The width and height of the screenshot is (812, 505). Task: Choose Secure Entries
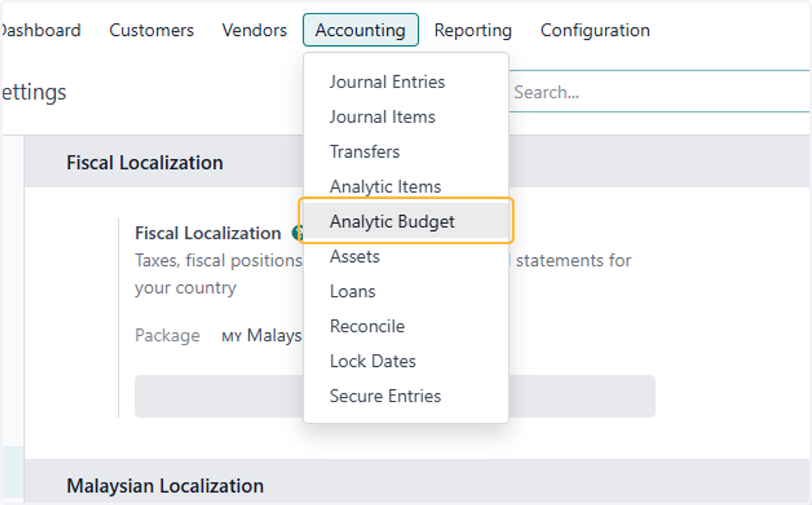point(406,396)
